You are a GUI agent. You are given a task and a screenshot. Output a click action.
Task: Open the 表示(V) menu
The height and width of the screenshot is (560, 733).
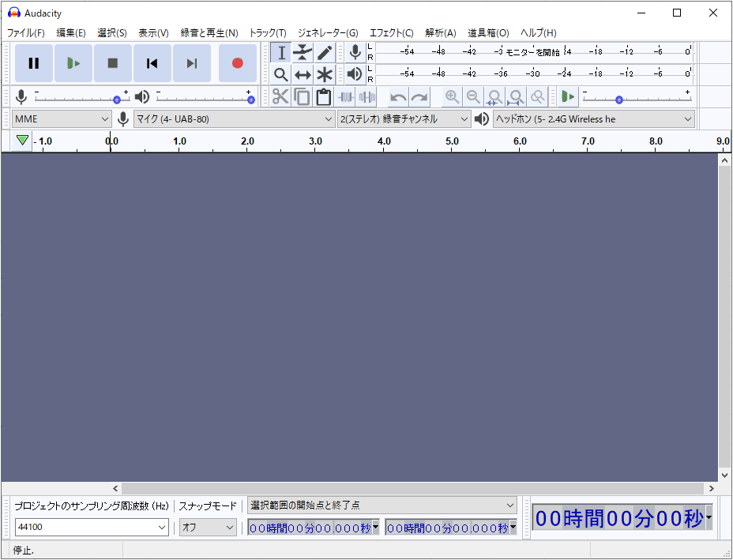click(x=153, y=32)
